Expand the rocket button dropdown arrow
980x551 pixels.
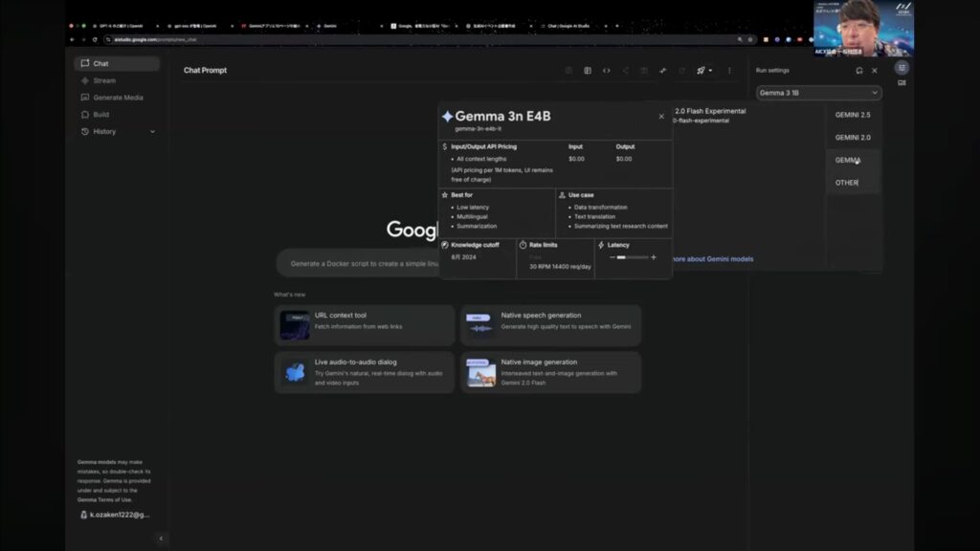(x=710, y=71)
